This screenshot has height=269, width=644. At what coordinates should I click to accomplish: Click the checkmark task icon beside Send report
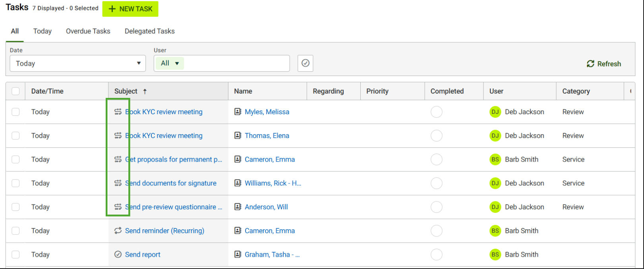coord(118,254)
